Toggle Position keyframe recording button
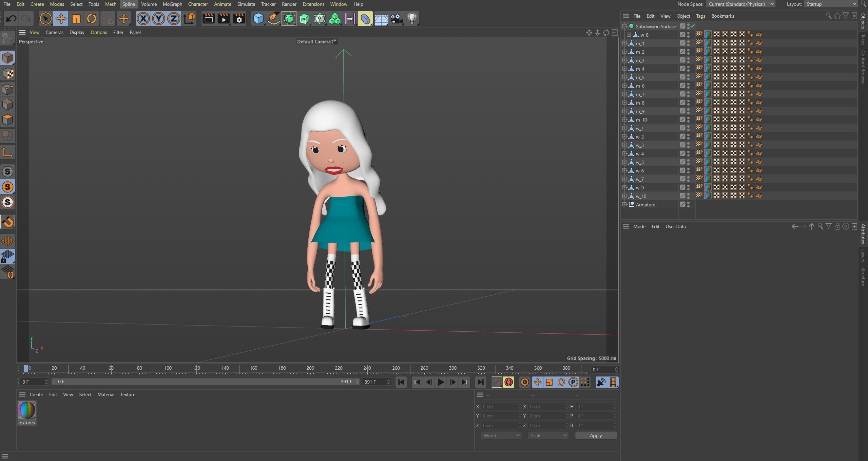 pyautogui.click(x=537, y=382)
